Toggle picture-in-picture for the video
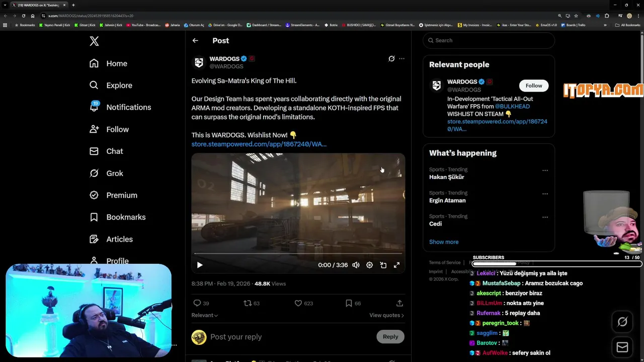 (x=383, y=265)
